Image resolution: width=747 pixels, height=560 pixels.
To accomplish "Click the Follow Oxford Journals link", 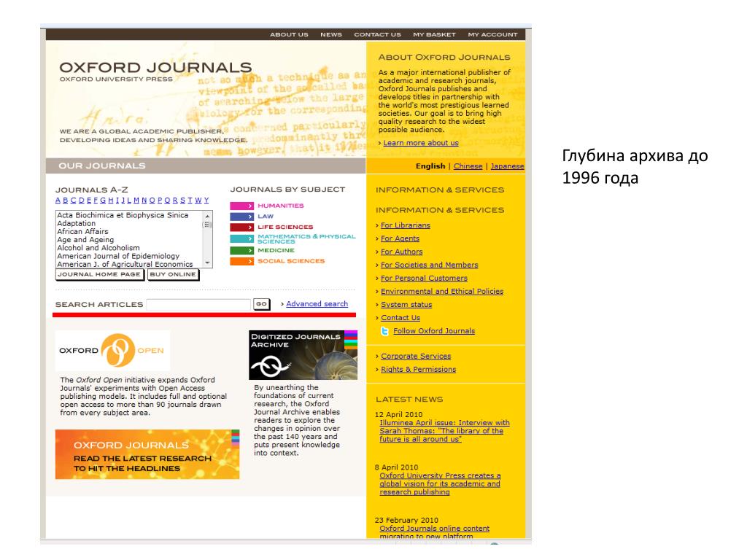I will tap(434, 331).
